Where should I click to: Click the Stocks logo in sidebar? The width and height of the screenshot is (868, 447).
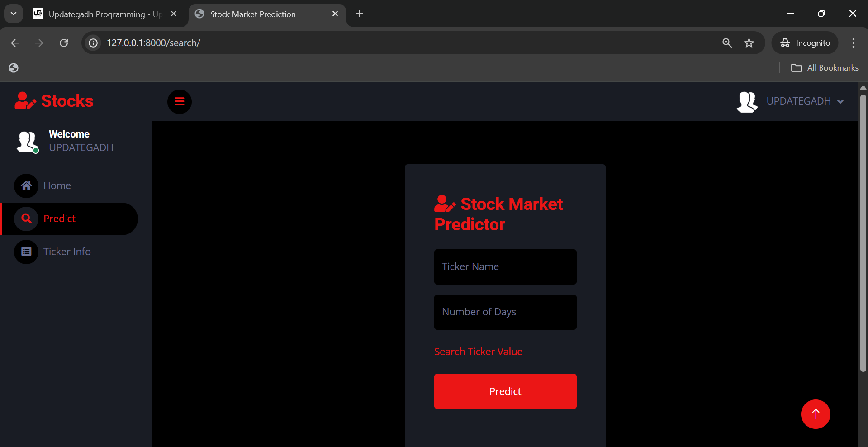click(54, 101)
